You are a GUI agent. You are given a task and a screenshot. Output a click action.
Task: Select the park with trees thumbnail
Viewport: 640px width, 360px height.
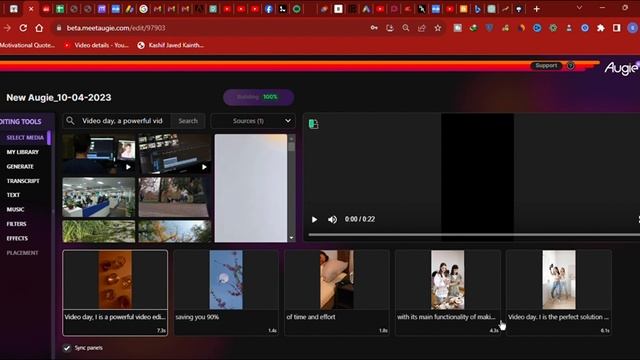pyautogui.click(x=175, y=198)
